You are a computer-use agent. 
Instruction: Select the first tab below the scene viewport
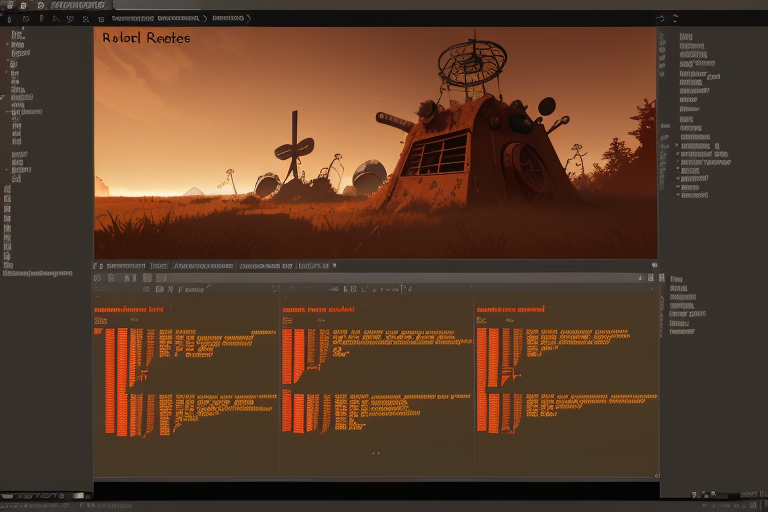click(x=126, y=267)
